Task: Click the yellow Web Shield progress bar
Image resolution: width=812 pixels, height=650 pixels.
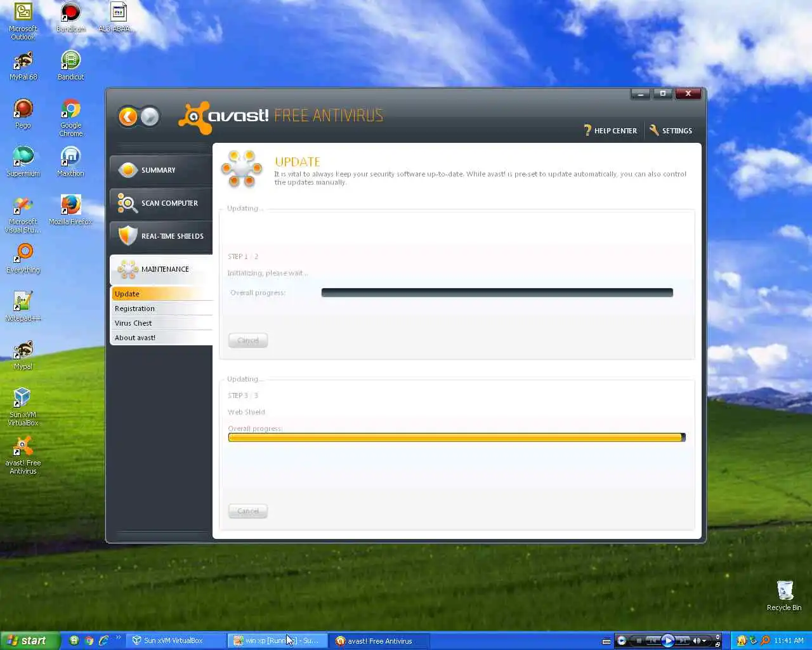Action: [457, 437]
